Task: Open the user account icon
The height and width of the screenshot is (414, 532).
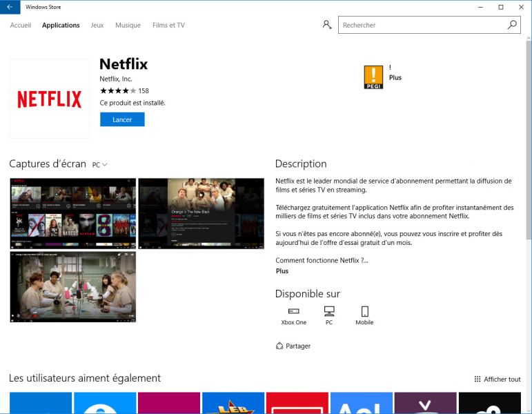Action: click(327, 25)
